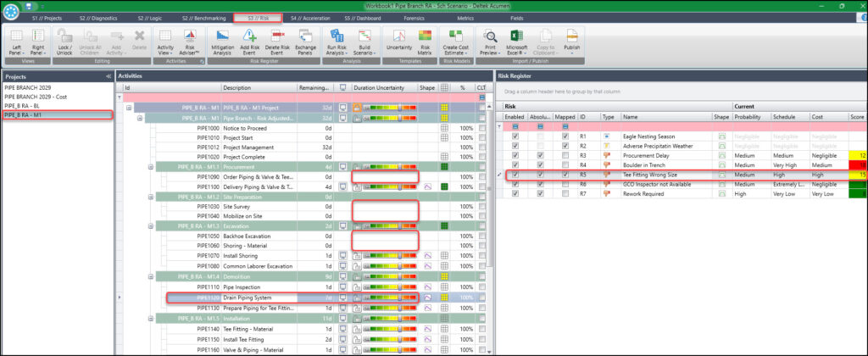Sort risk register by Probability column
Screen dimensions: 868x356
(x=751, y=117)
